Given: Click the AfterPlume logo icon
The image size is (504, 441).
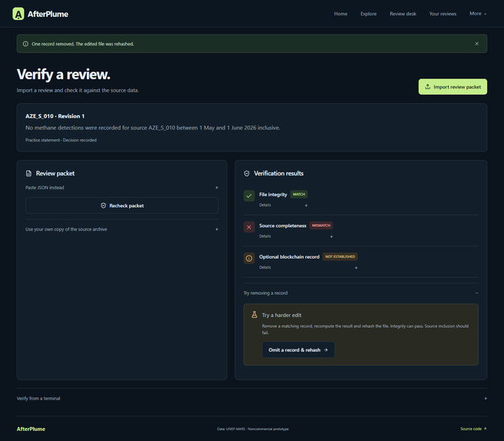Looking at the screenshot, I should click(18, 14).
